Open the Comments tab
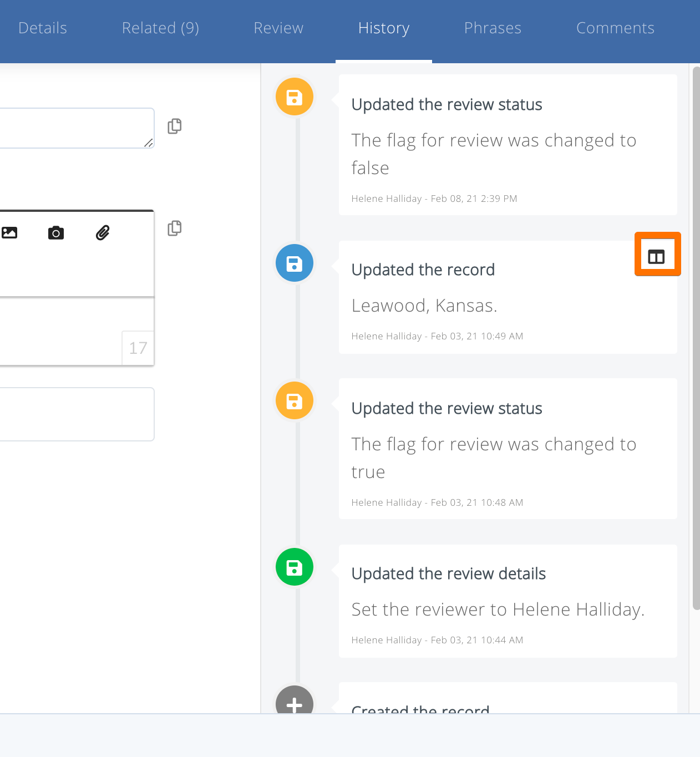Viewport: 700px width, 757px height. pyautogui.click(x=615, y=28)
